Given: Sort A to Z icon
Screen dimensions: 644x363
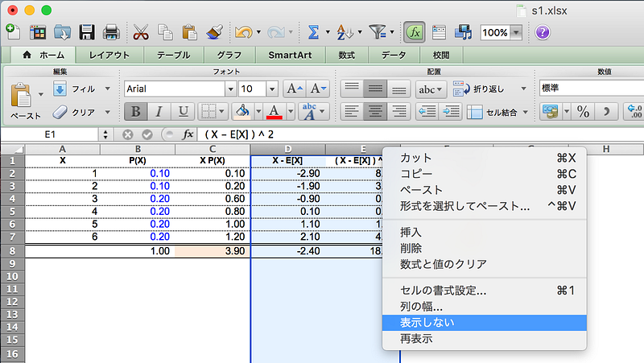Looking at the screenshot, I should 345,32.
